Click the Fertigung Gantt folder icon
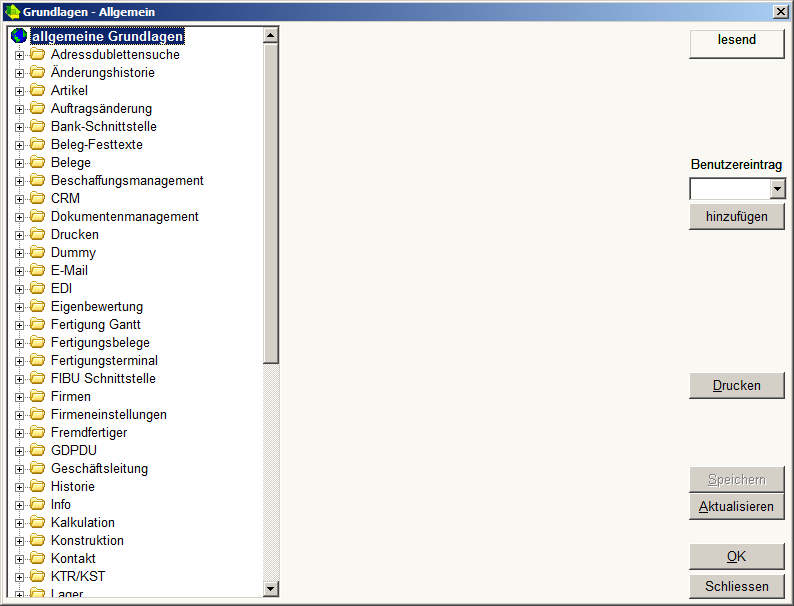Viewport: 794px width, 606px height. tap(37, 324)
